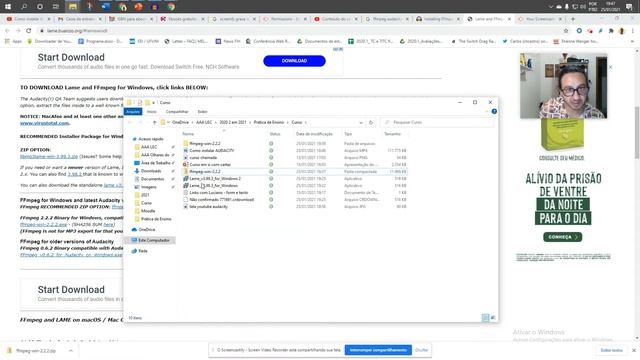The width and height of the screenshot is (640, 360).
Task: Open the Chrome profile avatar
Action: [x=622, y=31]
